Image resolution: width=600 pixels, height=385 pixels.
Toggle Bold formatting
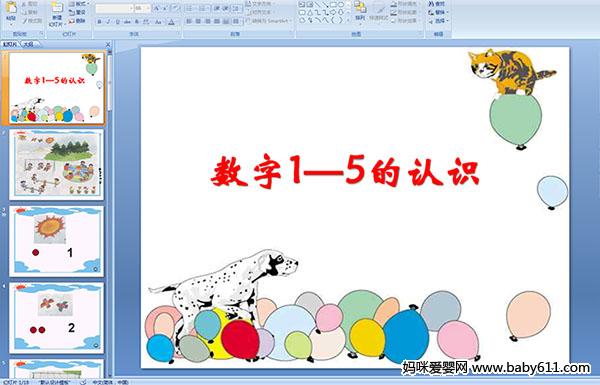click(99, 22)
